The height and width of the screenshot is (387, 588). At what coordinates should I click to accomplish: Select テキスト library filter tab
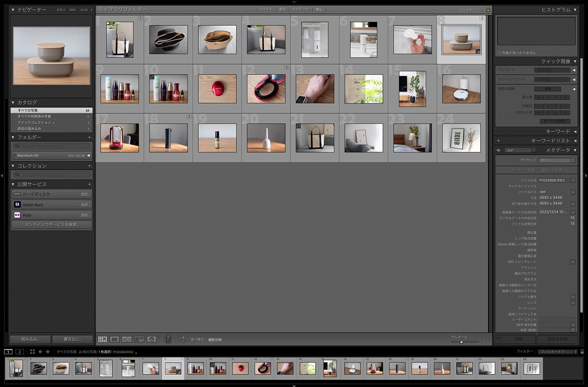(x=265, y=9)
